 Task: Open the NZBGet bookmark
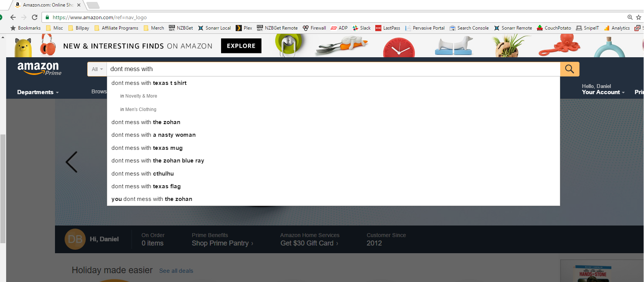(x=181, y=28)
